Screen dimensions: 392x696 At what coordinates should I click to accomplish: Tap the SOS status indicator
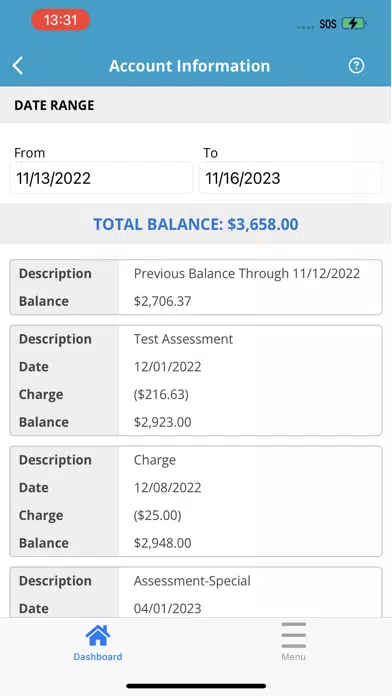[328, 24]
